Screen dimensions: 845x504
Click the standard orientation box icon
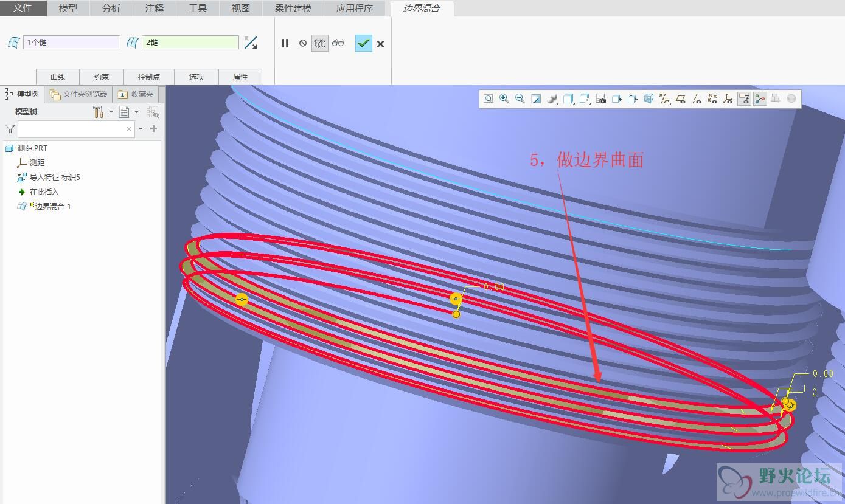[x=633, y=98]
